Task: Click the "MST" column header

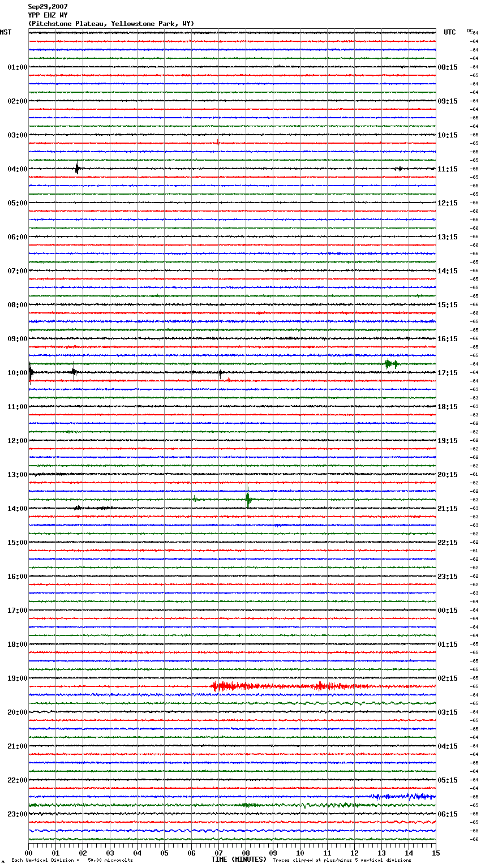Action: (6, 32)
